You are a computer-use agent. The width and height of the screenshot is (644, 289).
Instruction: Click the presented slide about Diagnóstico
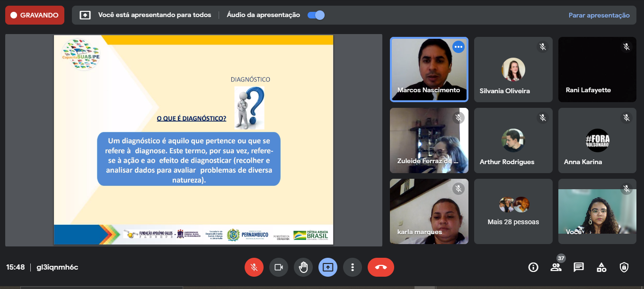click(x=194, y=140)
